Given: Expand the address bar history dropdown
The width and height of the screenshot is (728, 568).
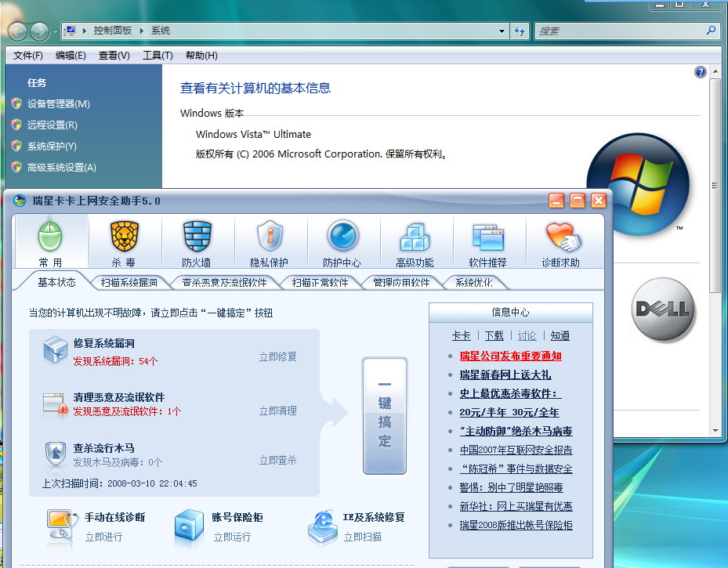Looking at the screenshot, I should pos(502,31).
